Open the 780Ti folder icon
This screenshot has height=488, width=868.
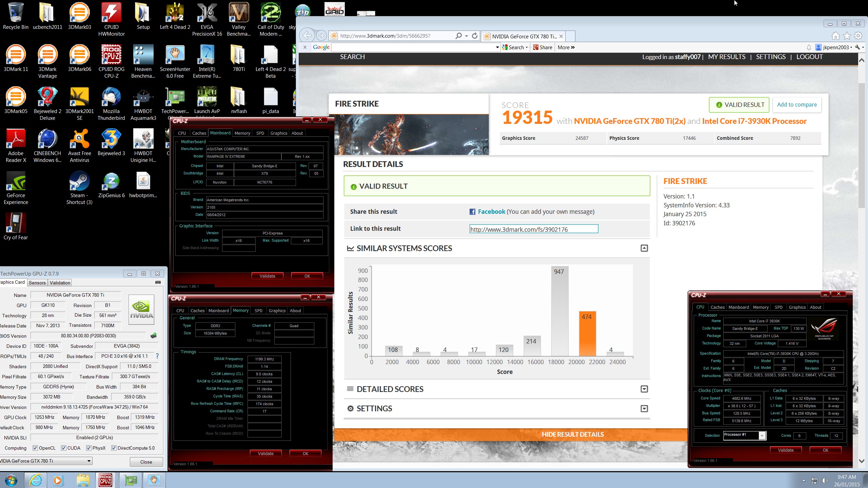(239, 58)
